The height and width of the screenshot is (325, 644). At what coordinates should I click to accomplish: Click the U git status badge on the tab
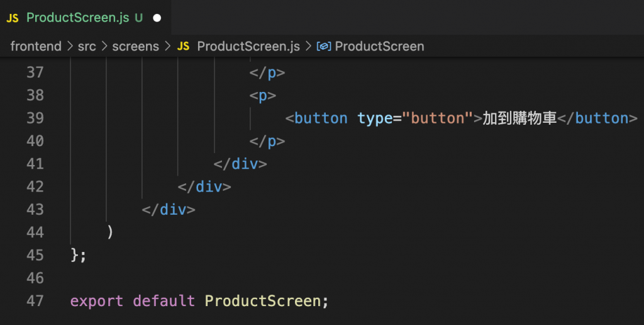pyautogui.click(x=138, y=18)
